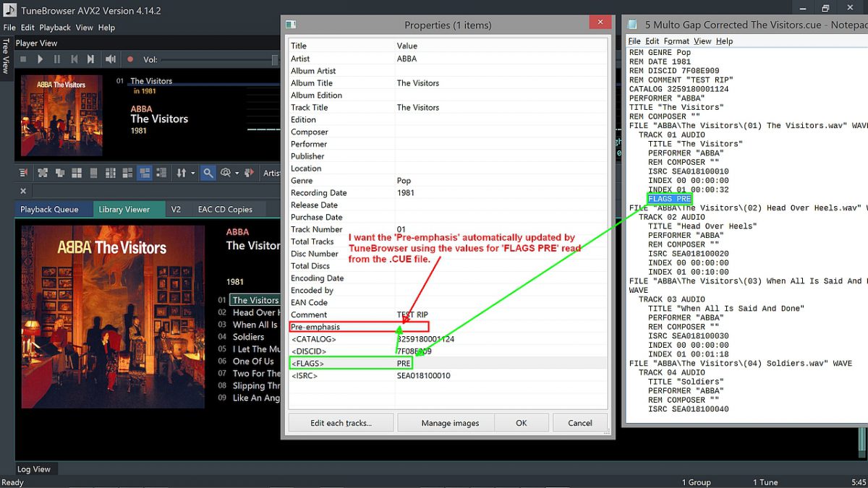Open Notepad's File menu

pyautogui.click(x=634, y=41)
